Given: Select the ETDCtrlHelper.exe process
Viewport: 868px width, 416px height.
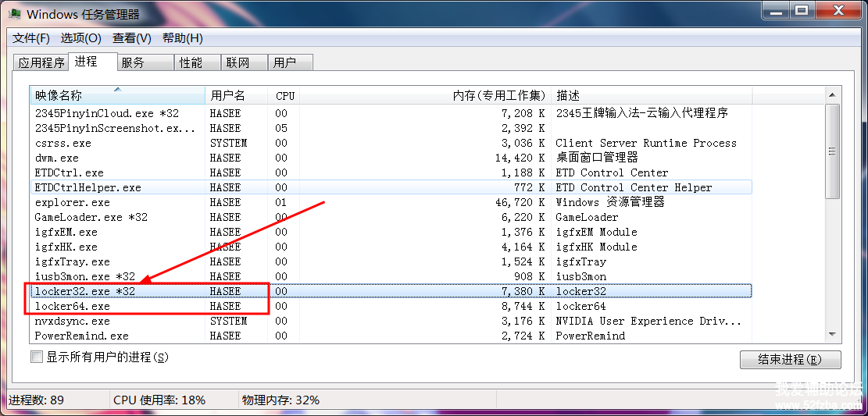Looking at the screenshot, I should coord(391,187).
